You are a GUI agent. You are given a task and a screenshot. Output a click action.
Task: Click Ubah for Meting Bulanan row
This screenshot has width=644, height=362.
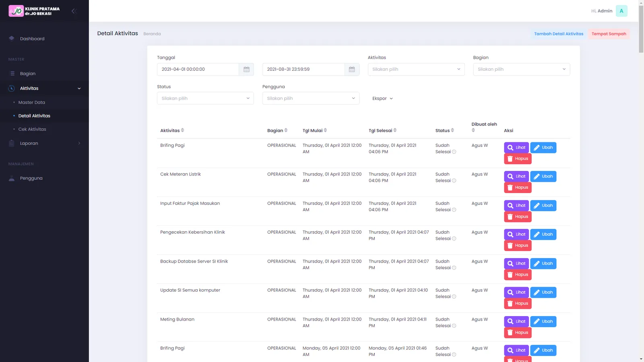[x=543, y=321]
